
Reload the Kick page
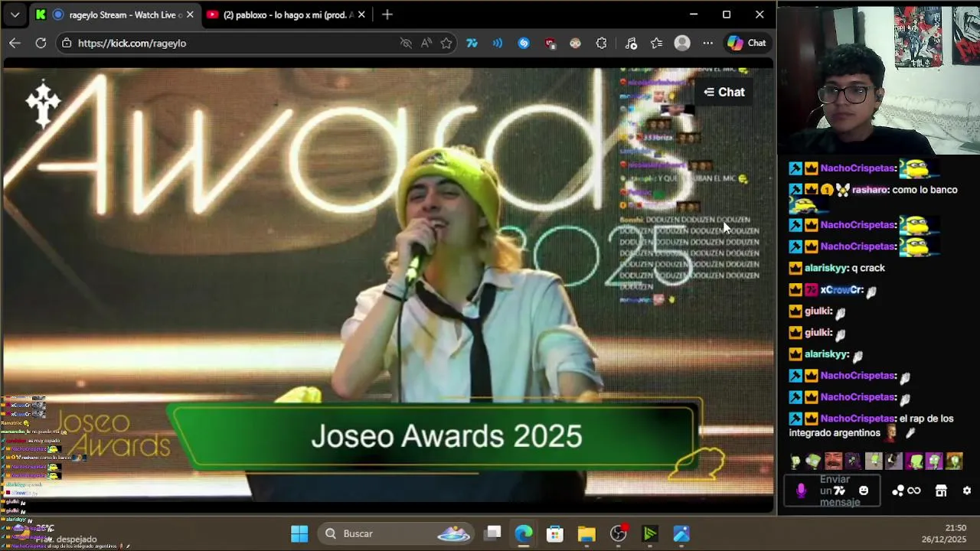point(41,43)
